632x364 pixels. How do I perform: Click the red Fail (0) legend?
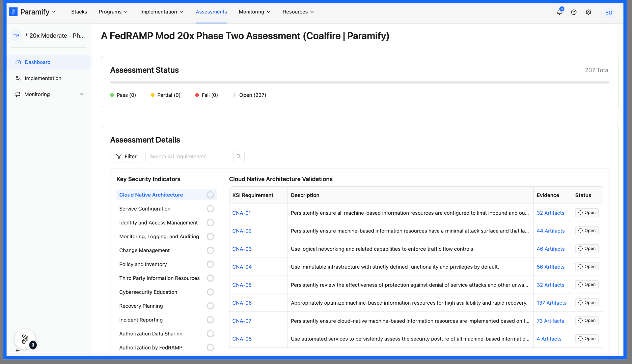(207, 95)
